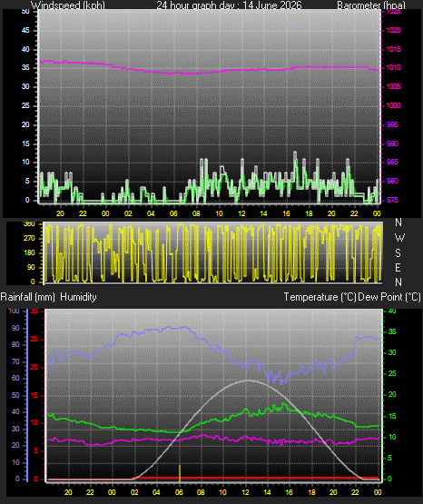423x504 pixels.
Task: Click the 990 barometer axis value
Action: (392, 143)
